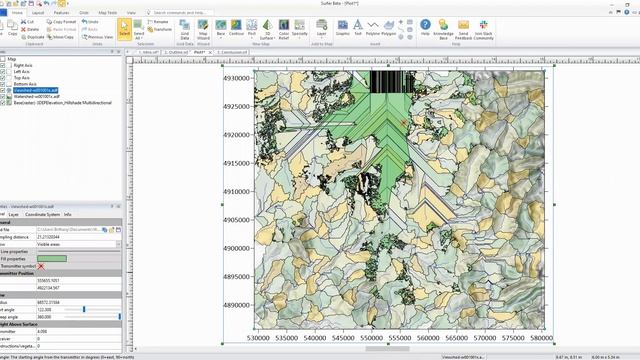
Task: Close the Plot1 document tab
Action: tap(210, 53)
